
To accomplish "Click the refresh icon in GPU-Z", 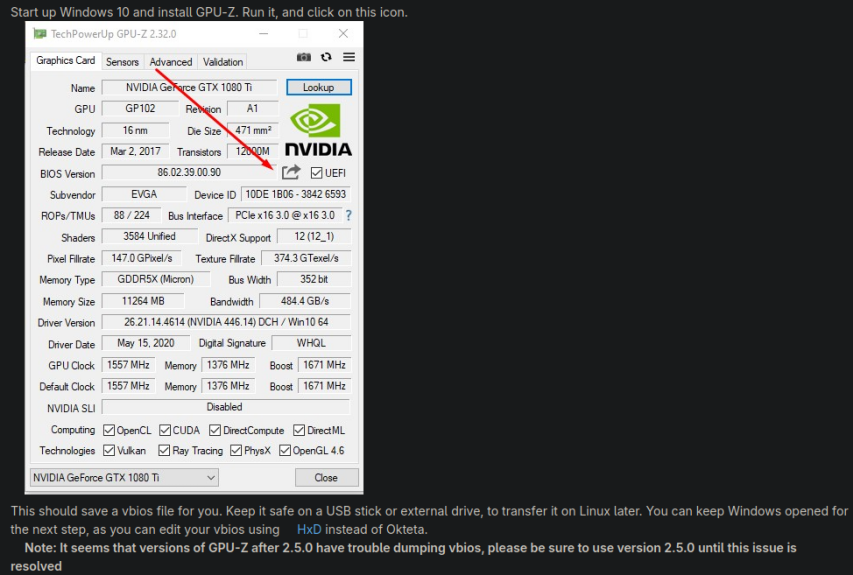I will [326, 57].
